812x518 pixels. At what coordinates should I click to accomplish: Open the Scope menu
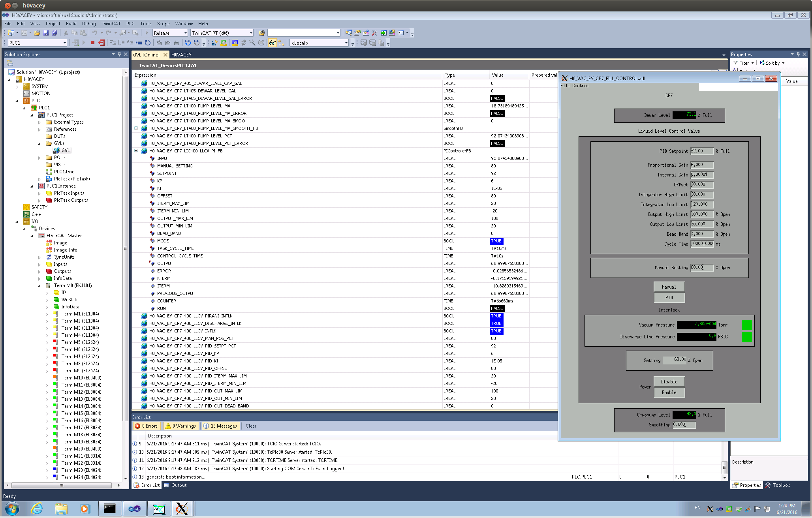coord(163,24)
